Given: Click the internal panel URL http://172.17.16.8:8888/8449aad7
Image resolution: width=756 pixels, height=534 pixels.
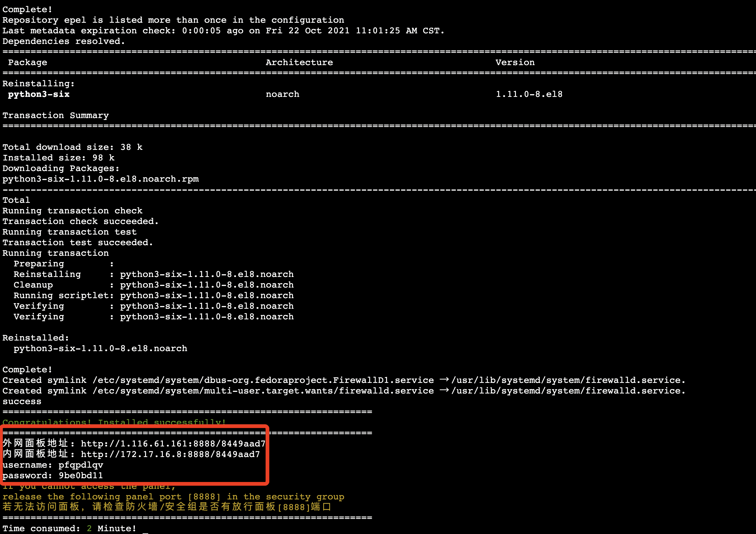Looking at the screenshot, I should click(170, 454).
